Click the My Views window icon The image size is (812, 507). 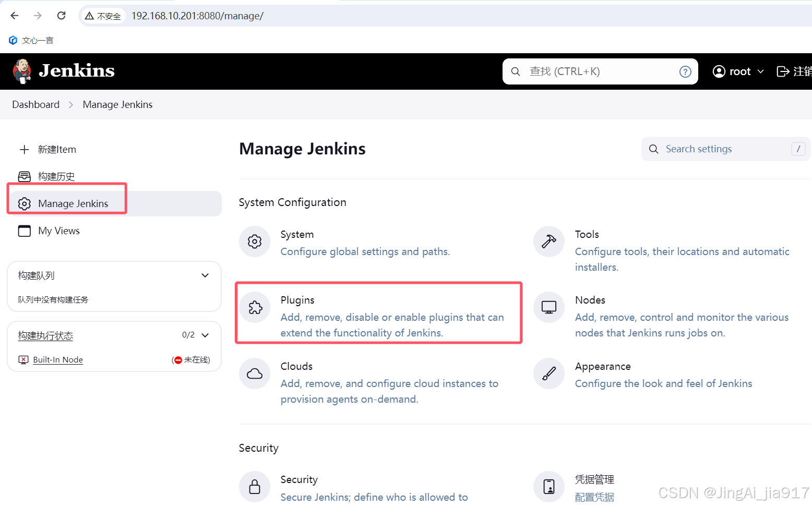click(x=25, y=231)
